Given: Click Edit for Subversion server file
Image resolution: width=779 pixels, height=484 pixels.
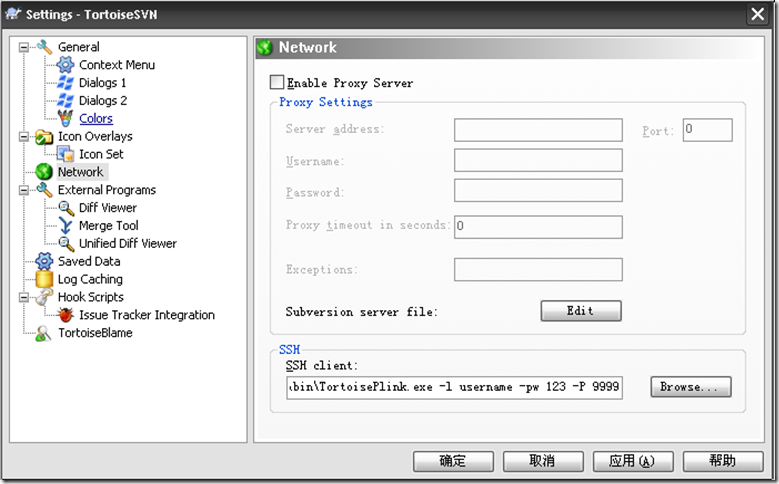Looking at the screenshot, I should (x=581, y=311).
